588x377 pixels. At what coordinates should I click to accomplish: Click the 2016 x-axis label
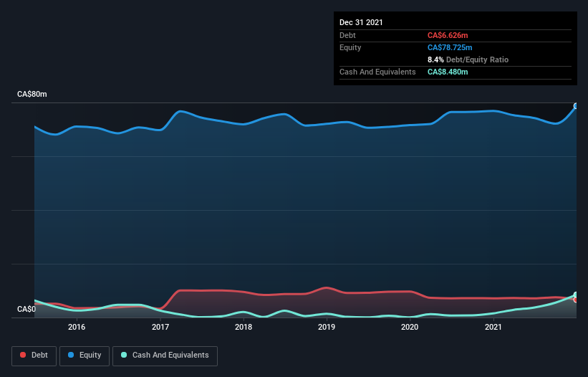click(x=77, y=327)
